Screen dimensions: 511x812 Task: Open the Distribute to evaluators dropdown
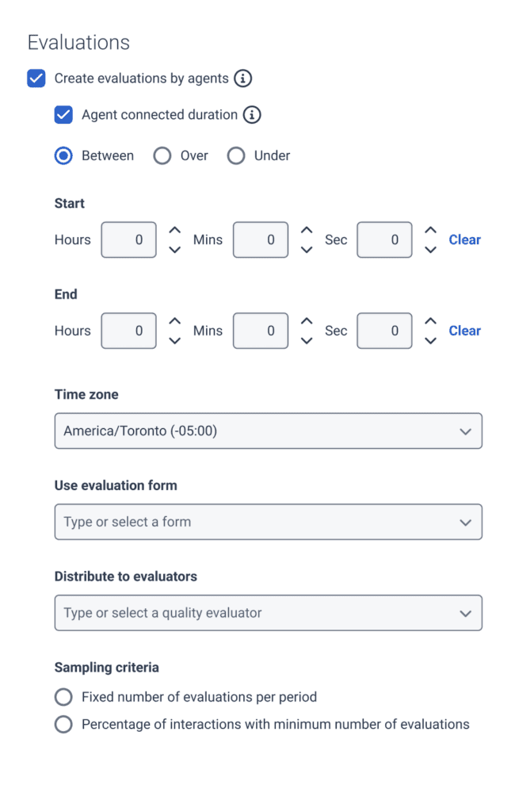[x=268, y=612]
